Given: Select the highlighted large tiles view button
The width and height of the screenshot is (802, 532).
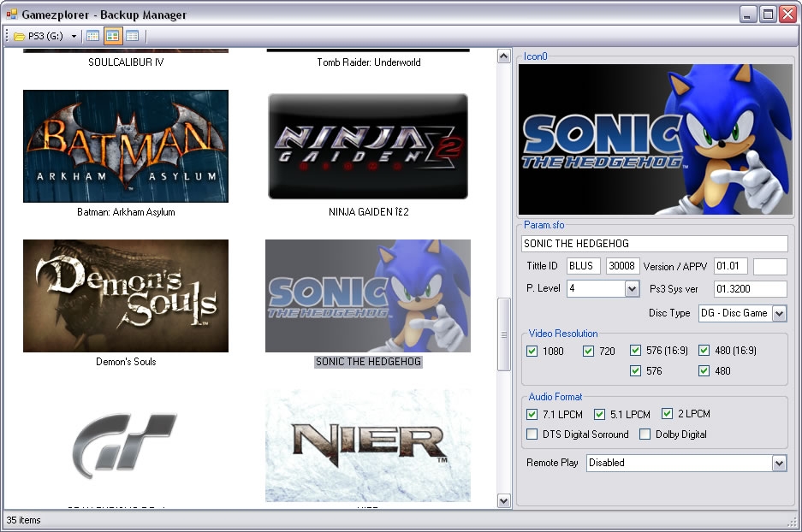Looking at the screenshot, I should (x=112, y=36).
